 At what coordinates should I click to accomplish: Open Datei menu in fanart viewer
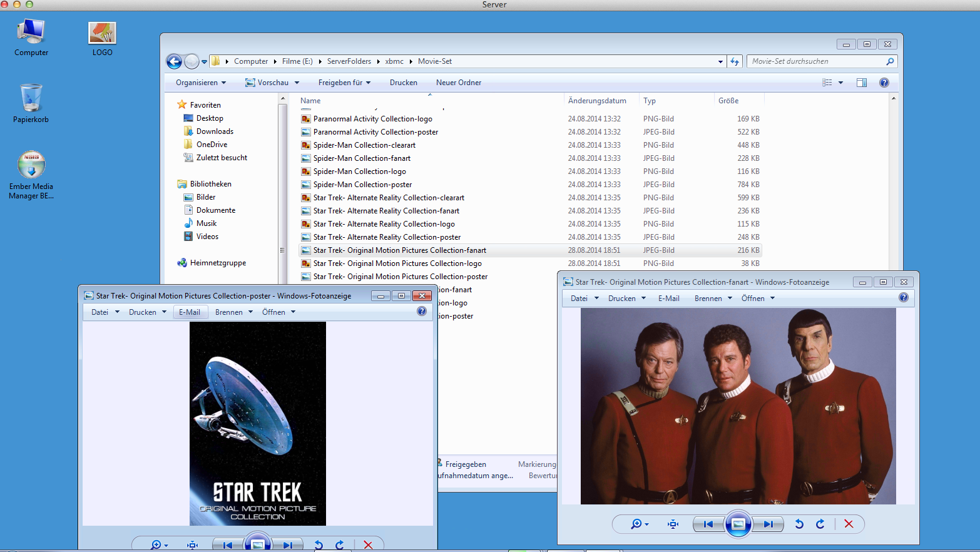[x=584, y=299]
